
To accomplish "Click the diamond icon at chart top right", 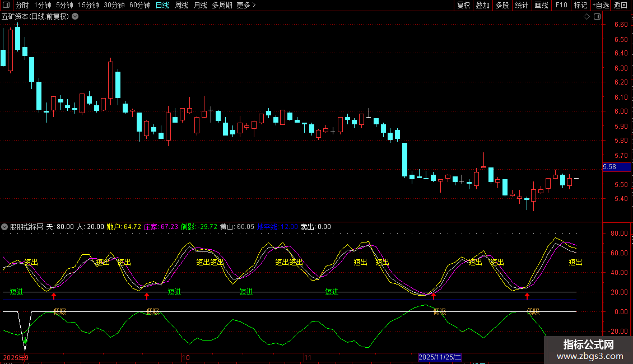I will [587, 17].
